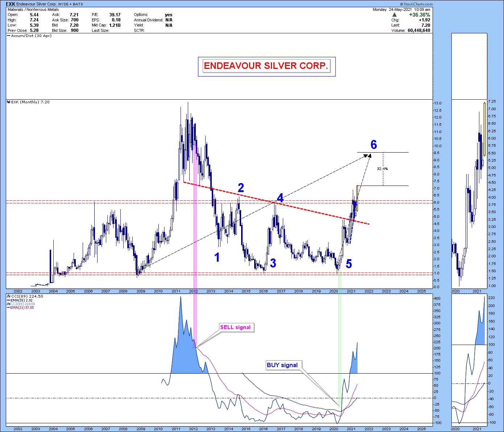The image size is (504, 432).
Task: Click the area icon beside black CCI(89) legend
Action: 9,296
